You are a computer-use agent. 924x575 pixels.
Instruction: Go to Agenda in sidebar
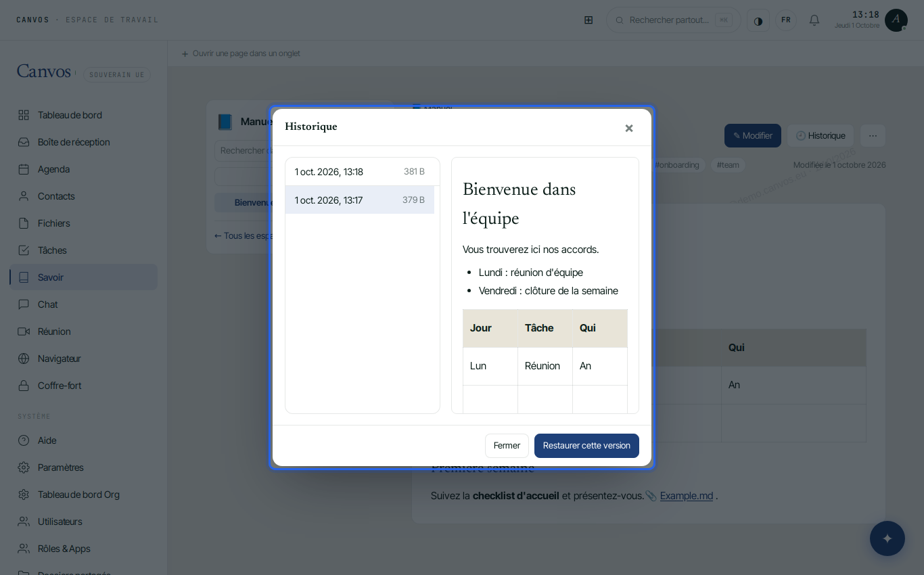pyautogui.click(x=83, y=169)
